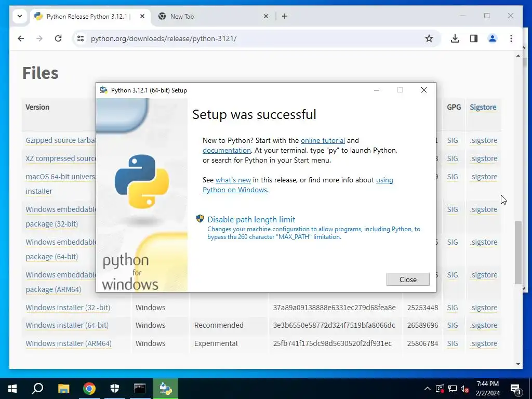The width and height of the screenshot is (532, 399).
Task: Open Chrome side panel icon
Action: 474,38
